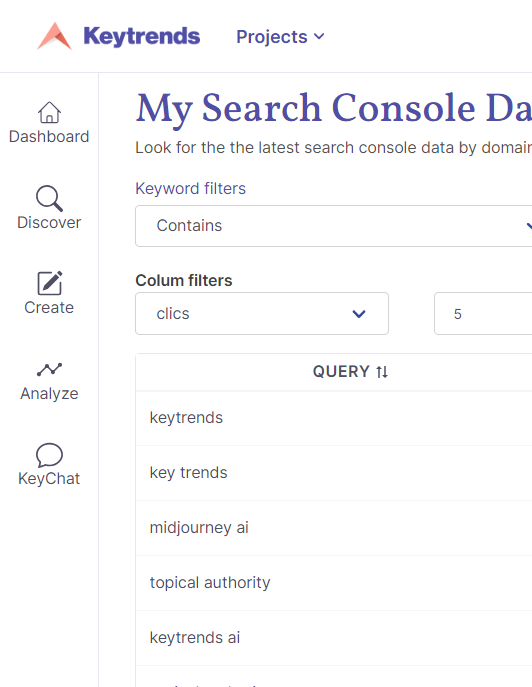
Task: Open the Contains keyword filter dropdown
Action: pos(333,226)
